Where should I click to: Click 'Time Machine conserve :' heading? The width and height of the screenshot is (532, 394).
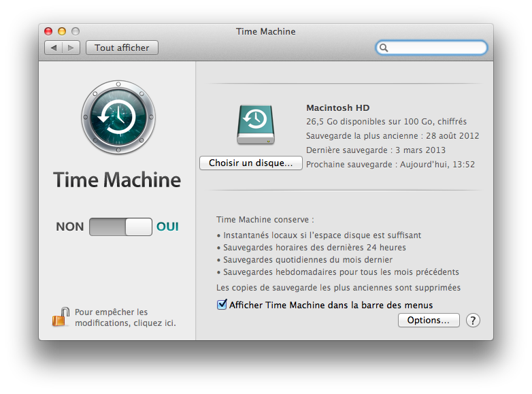click(x=265, y=220)
